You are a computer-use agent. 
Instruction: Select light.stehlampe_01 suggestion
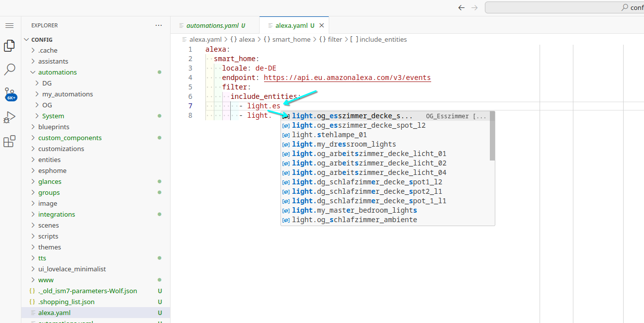click(x=329, y=135)
